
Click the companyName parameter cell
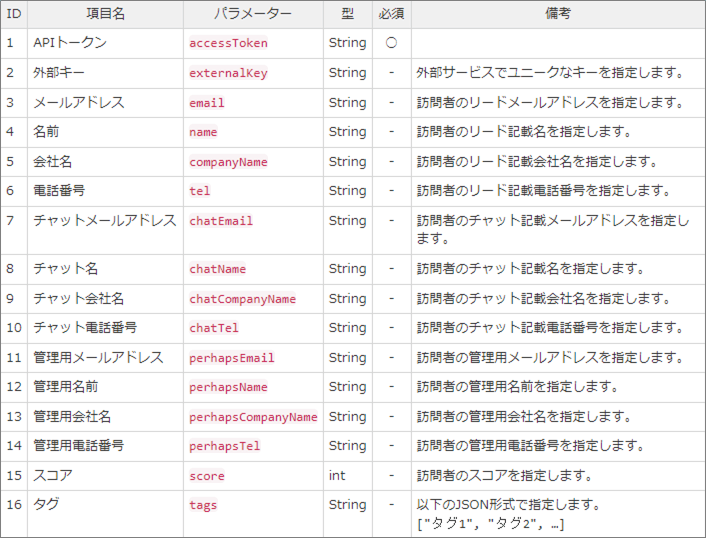[x=253, y=162]
